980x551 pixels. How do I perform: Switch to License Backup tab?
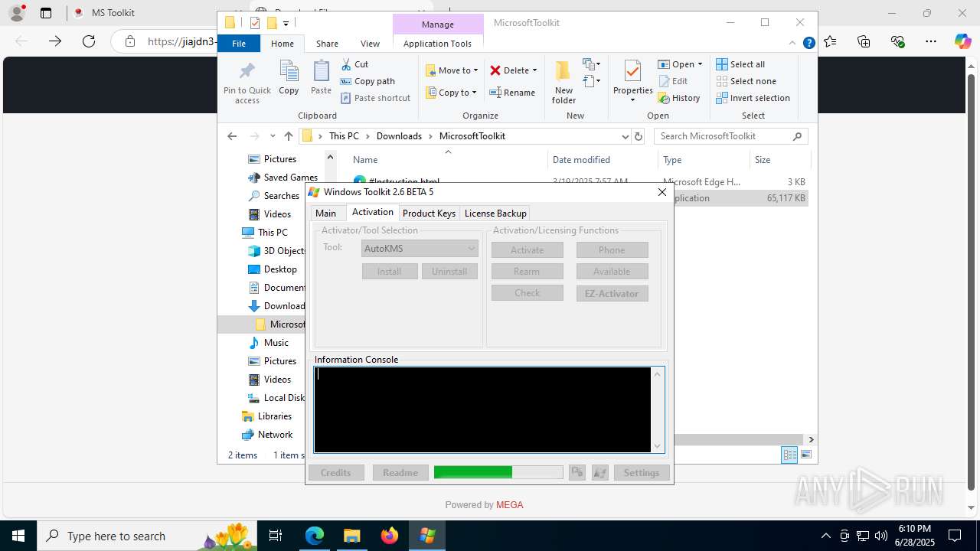(495, 214)
